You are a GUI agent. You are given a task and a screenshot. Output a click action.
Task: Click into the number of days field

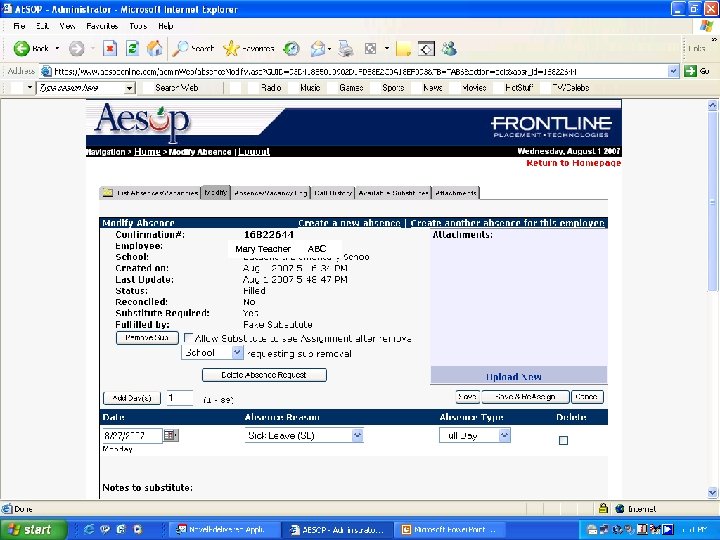[180, 398]
